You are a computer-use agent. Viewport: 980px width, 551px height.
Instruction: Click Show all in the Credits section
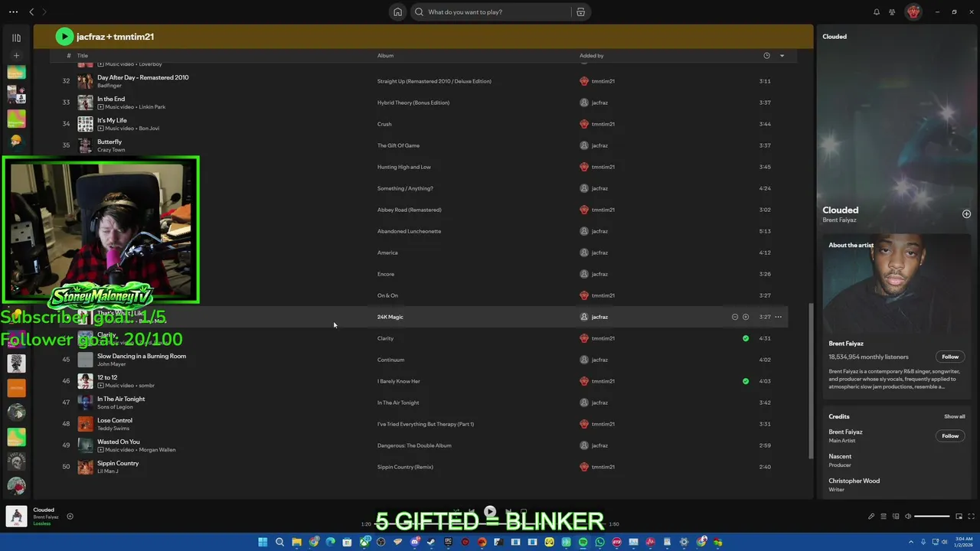point(955,416)
